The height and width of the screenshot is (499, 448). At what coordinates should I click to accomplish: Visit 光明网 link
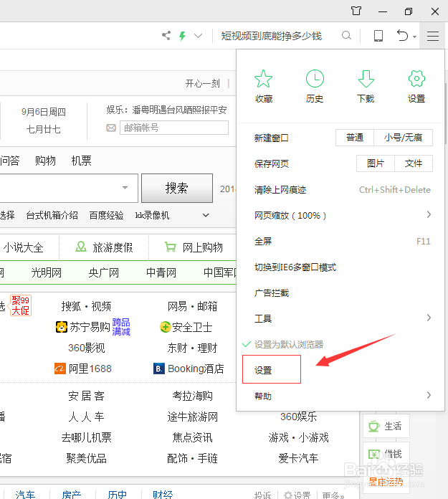tap(47, 272)
